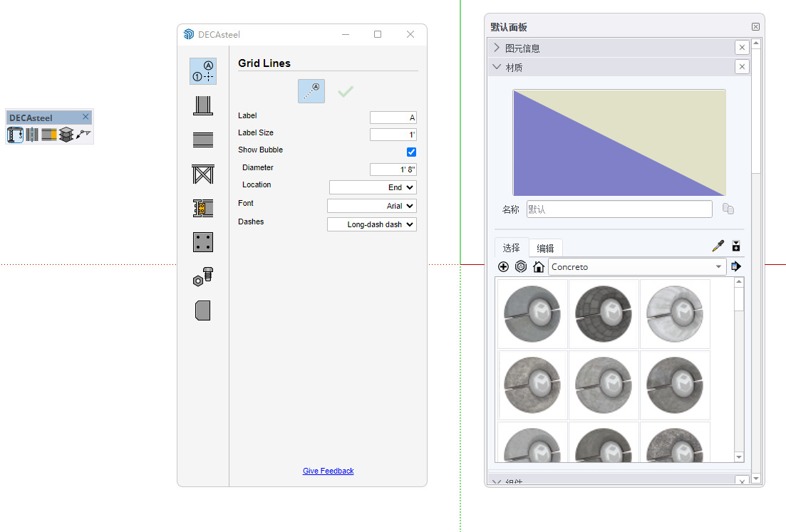Click the Diameter input field
The width and height of the screenshot is (786, 532).
(x=393, y=169)
